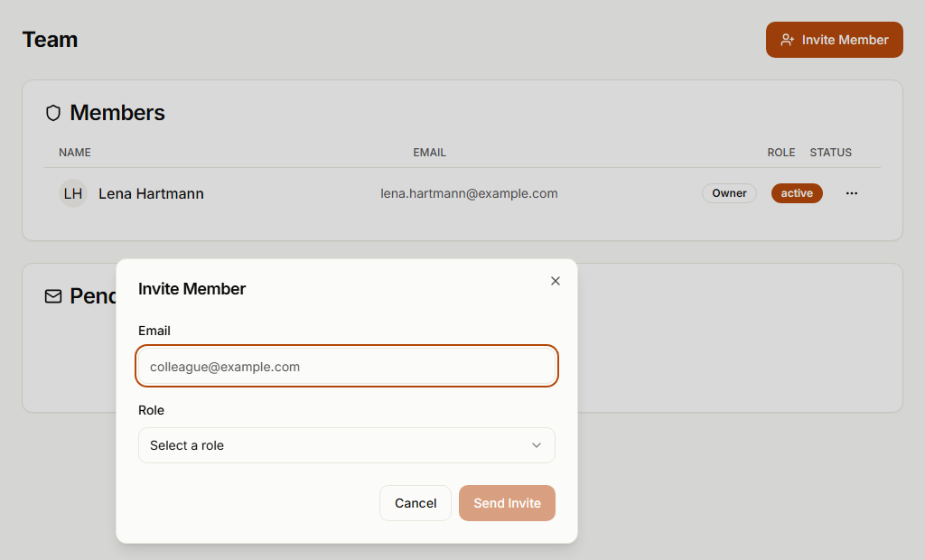Click the Role field label
Viewport: 925px width, 560px height.
[151, 410]
